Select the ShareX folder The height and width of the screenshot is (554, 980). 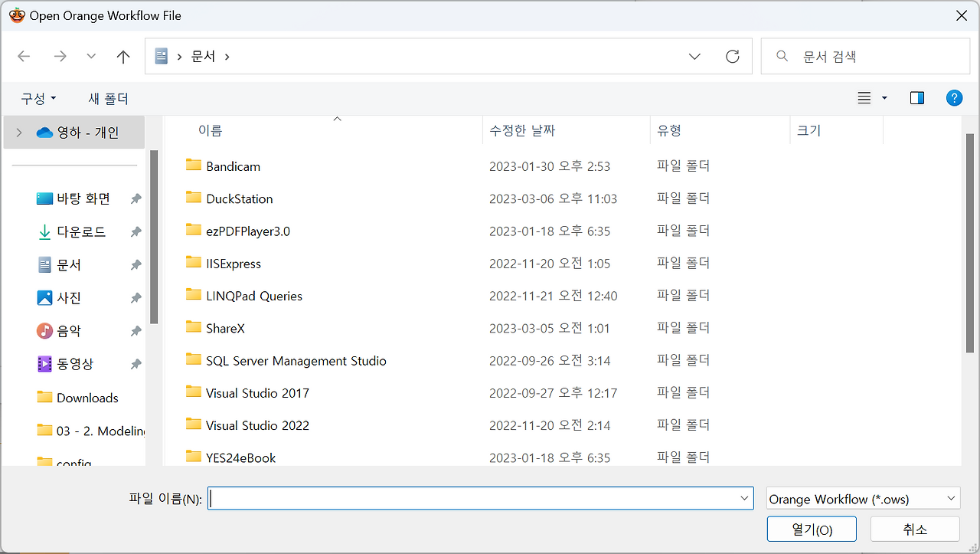(225, 328)
